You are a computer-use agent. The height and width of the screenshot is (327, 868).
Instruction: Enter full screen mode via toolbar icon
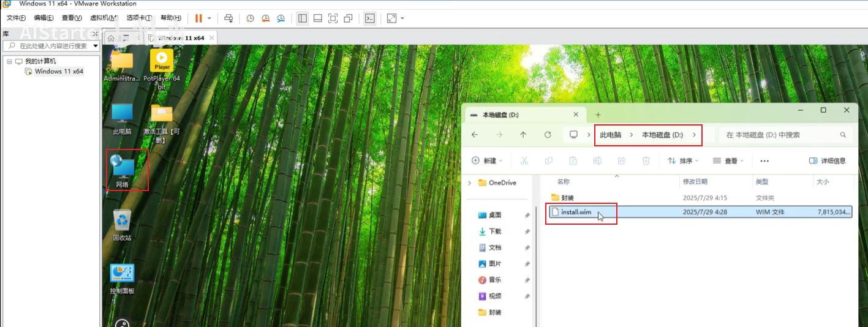click(x=333, y=18)
